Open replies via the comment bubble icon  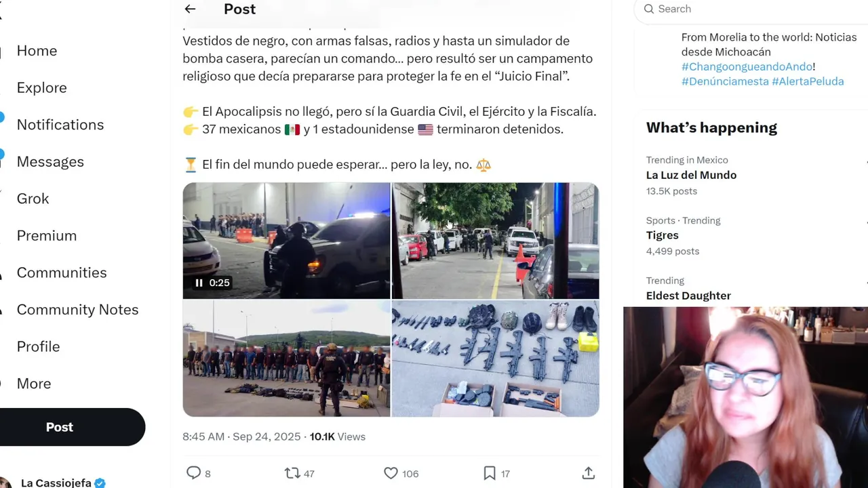click(x=193, y=473)
